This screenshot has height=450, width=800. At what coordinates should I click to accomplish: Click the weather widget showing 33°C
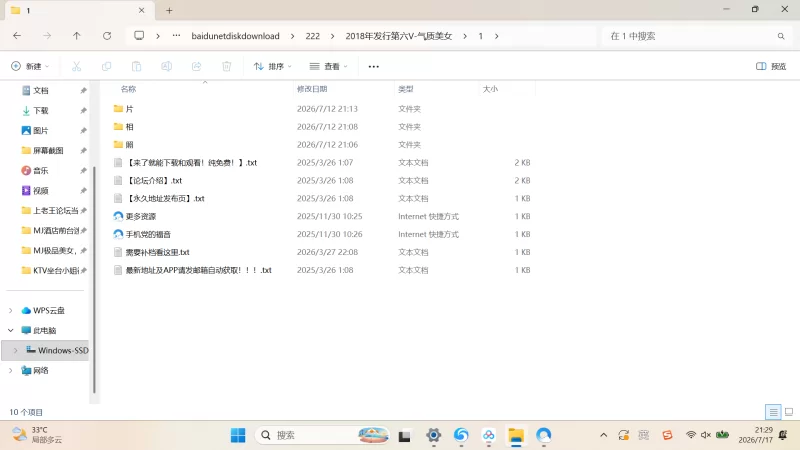point(37,435)
